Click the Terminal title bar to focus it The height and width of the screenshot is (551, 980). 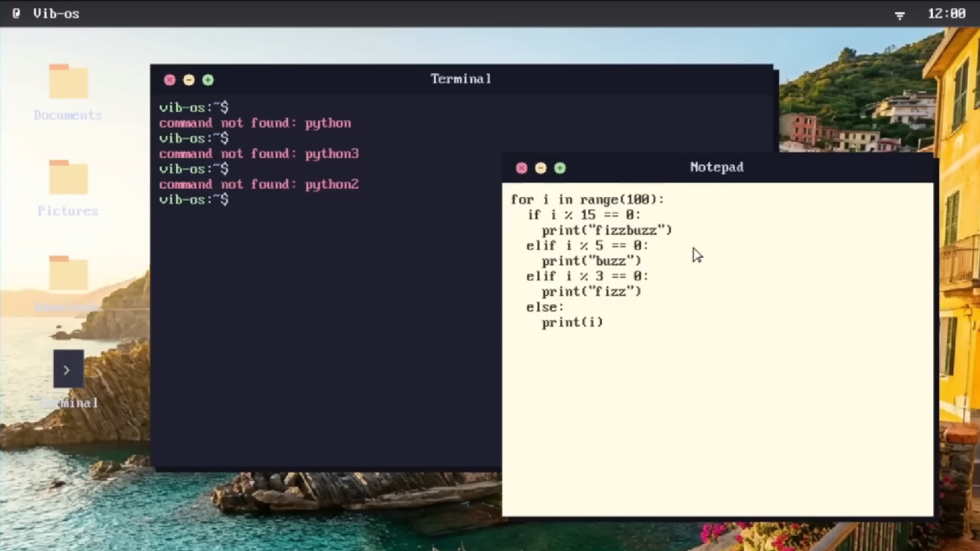[x=460, y=79]
